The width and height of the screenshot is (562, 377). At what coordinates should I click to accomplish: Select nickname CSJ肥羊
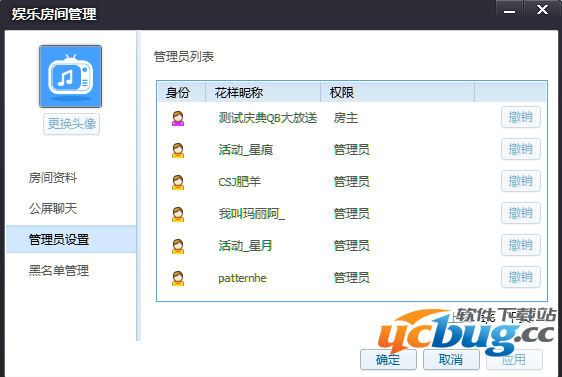[x=240, y=182]
